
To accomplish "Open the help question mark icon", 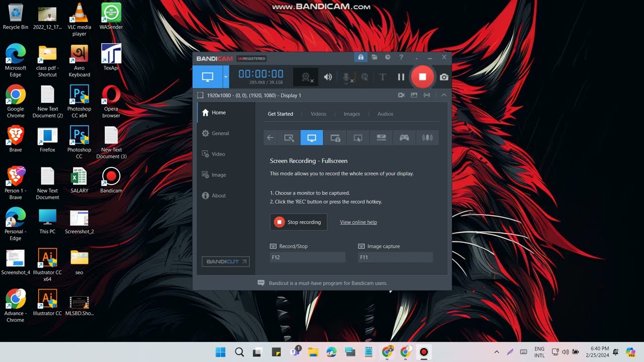I will pos(401,57).
